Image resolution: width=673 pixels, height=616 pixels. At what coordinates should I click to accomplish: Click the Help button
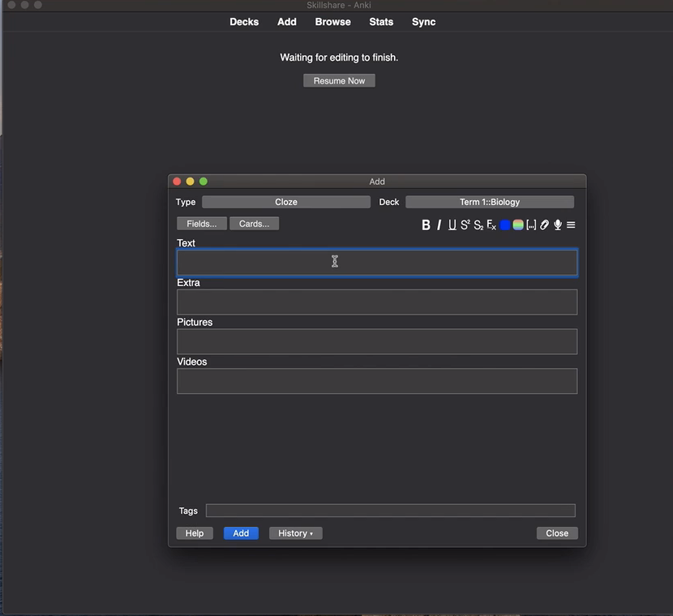tap(195, 533)
